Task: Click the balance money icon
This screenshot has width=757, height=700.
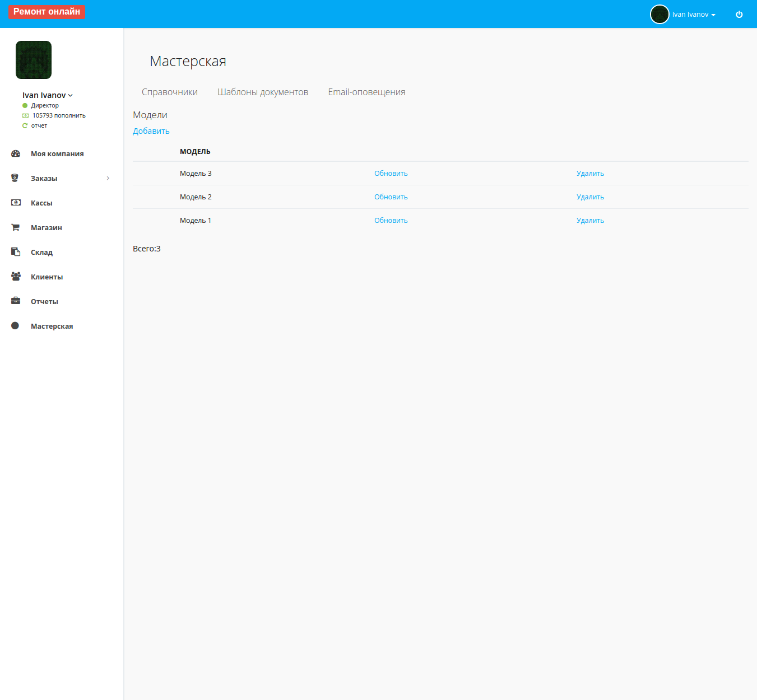Action: (x=25, y=115)
